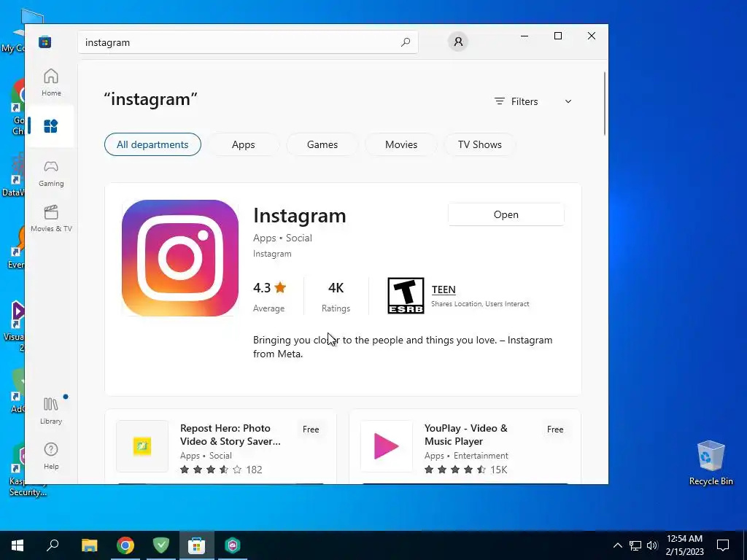Click the volume speaker icon
This screenshot has width=747, height=560.
tap(652, 545)
